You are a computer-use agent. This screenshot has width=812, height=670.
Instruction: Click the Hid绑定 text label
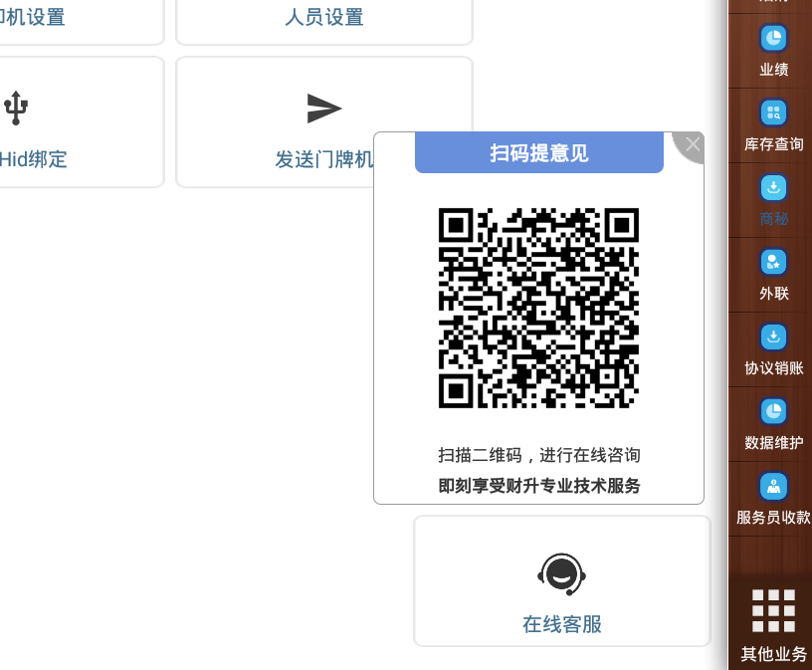(x=33, y=159)
